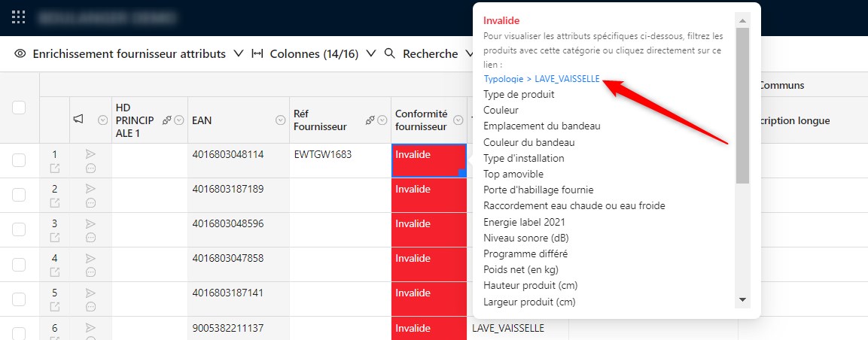Open the Conformité fournisseur column menu arrow
Image resolution: width=868 pixels, height=340 pixels.
pos(458,120)
